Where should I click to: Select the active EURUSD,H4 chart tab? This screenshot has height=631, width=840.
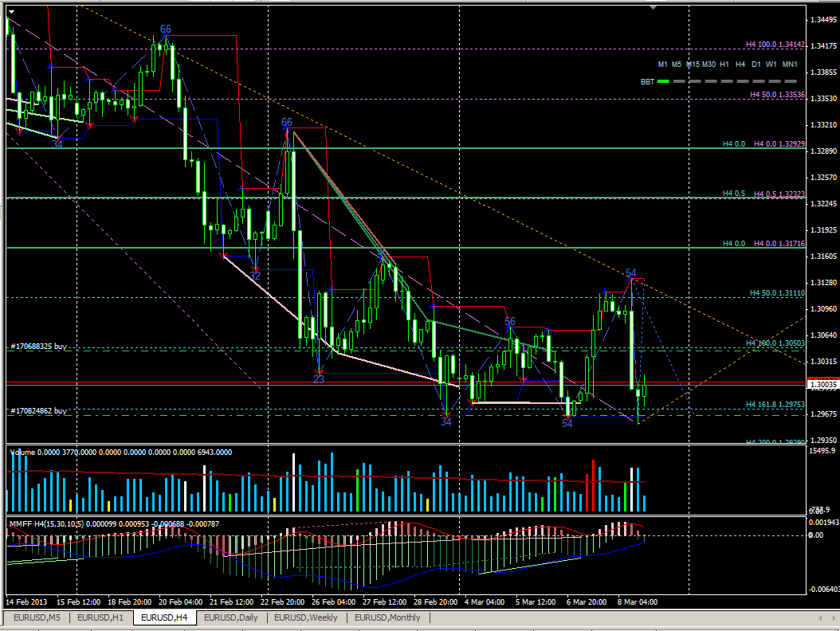164,617
